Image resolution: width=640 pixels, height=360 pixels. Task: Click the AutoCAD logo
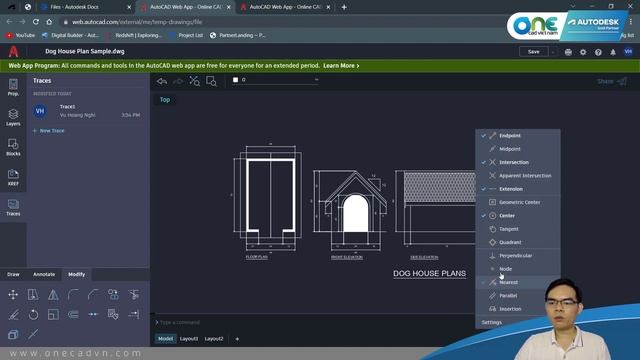(13, 51)
